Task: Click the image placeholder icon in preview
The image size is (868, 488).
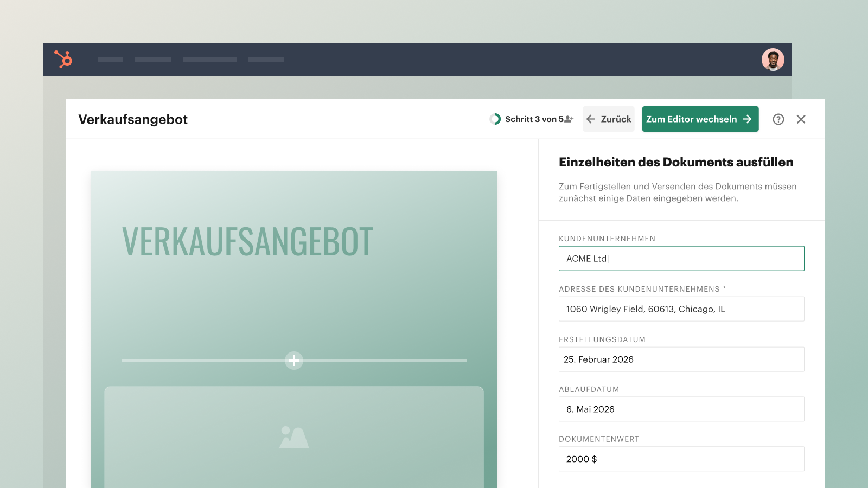Action: pos(294,438)
